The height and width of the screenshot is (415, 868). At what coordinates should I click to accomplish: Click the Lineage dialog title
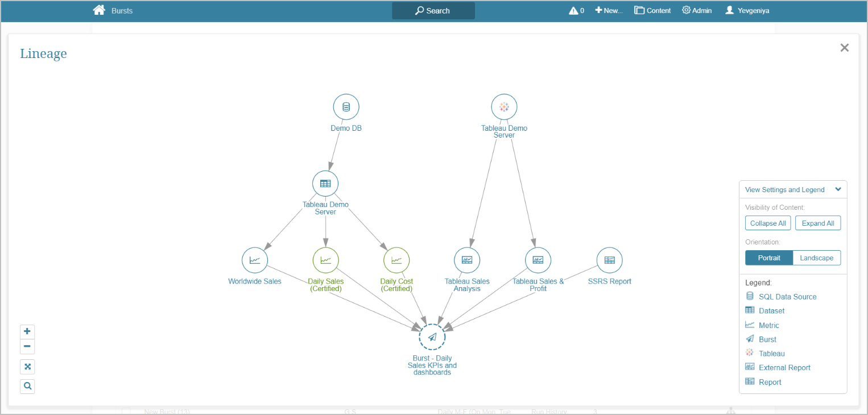tap(43, 53)
